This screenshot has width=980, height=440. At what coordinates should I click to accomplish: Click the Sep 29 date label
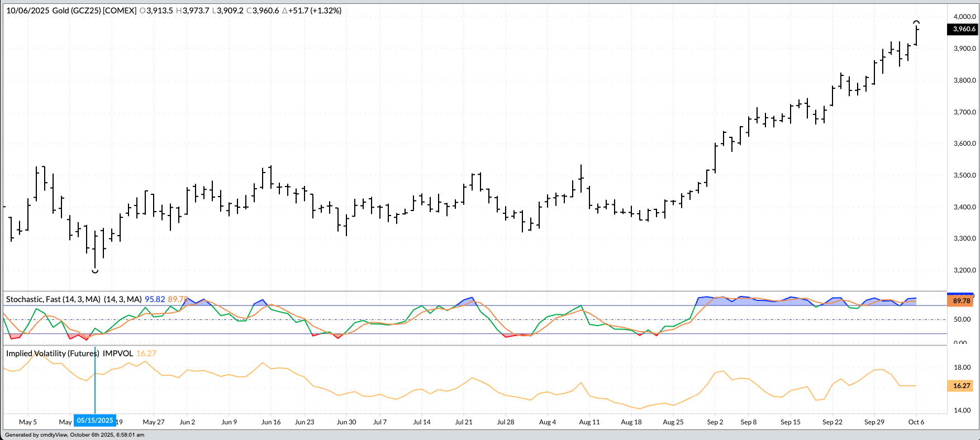[874, 422]
